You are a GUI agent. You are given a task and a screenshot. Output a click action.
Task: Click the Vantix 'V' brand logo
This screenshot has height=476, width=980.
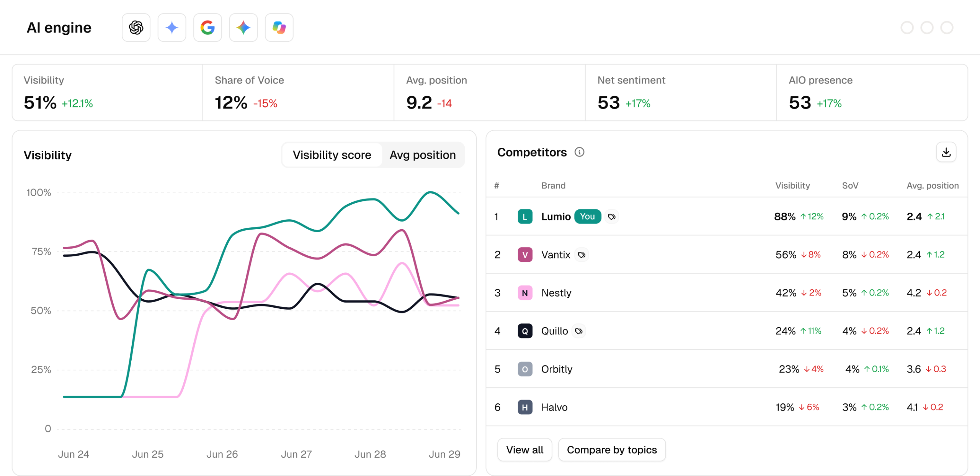pos(525,255)
